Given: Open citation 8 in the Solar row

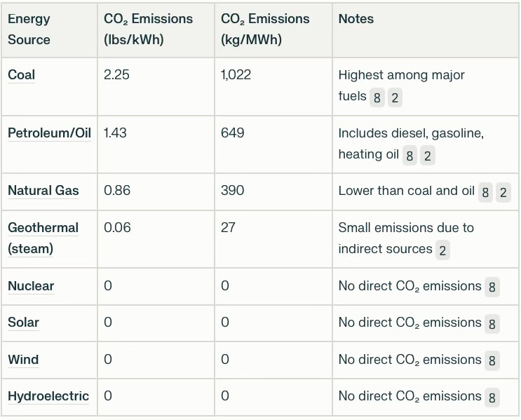Looking at the screenshot, I should tap(492, 324).
